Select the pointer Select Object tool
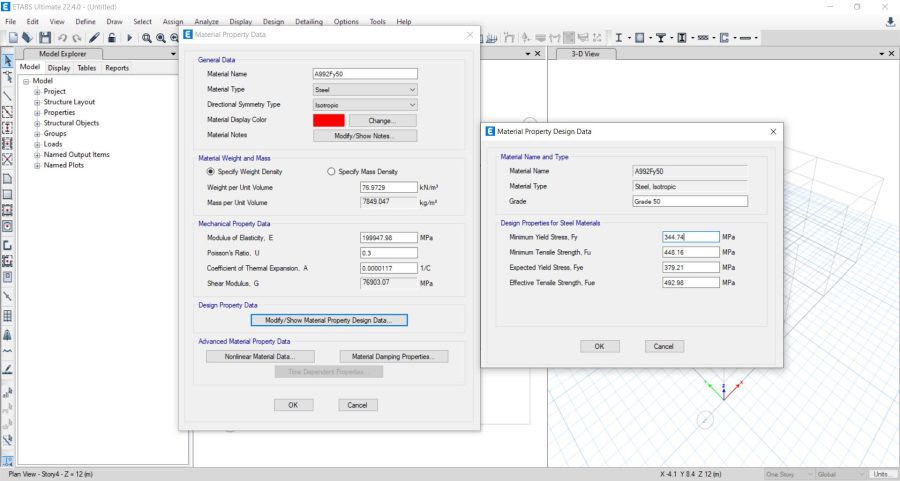 click(x=7, y=60)
